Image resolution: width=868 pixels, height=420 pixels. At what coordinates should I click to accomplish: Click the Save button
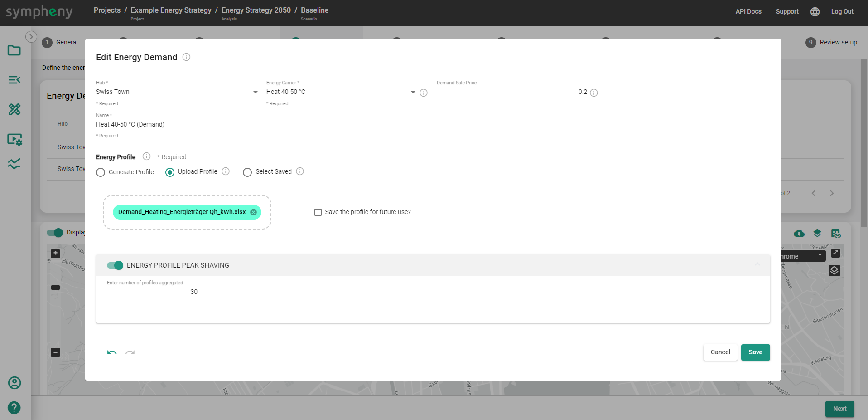coord(755,352)
